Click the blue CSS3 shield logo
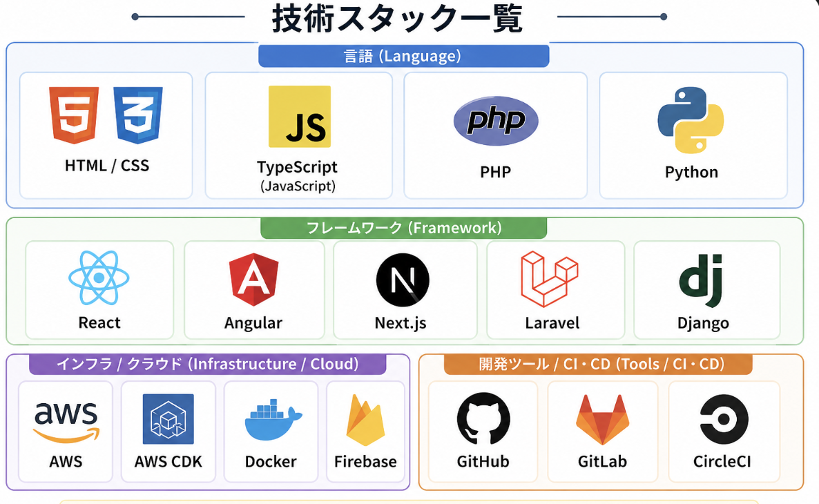 coord(138,115)
